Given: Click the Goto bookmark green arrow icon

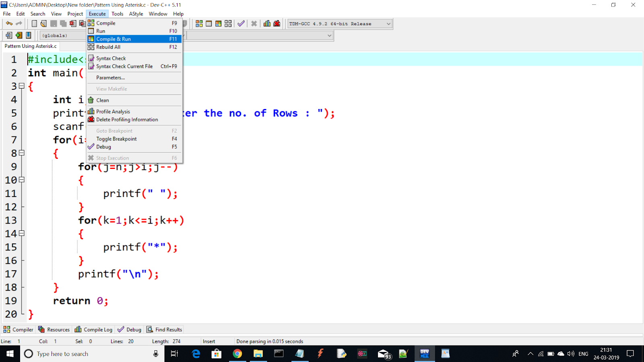Looking at the screenshot, I should pyautogui.click(x=19, y=35).
